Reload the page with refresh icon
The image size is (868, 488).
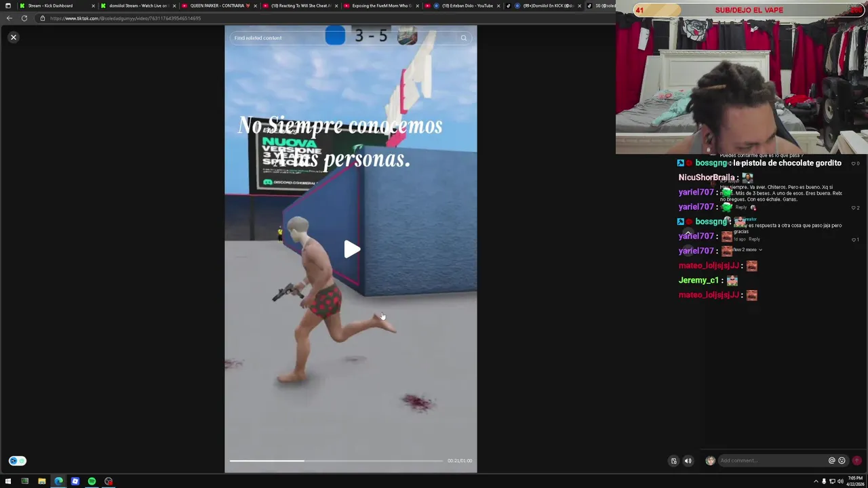pos(24,18)
